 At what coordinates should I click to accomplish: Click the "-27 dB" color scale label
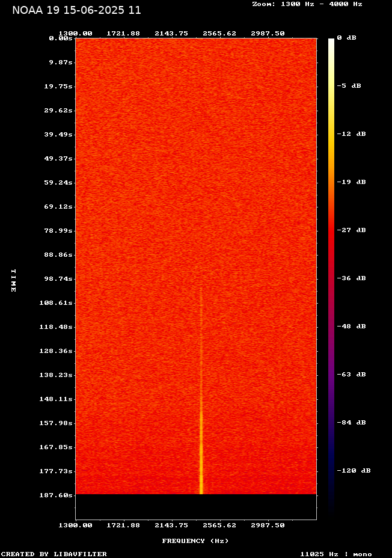click(x=352, y=230)
